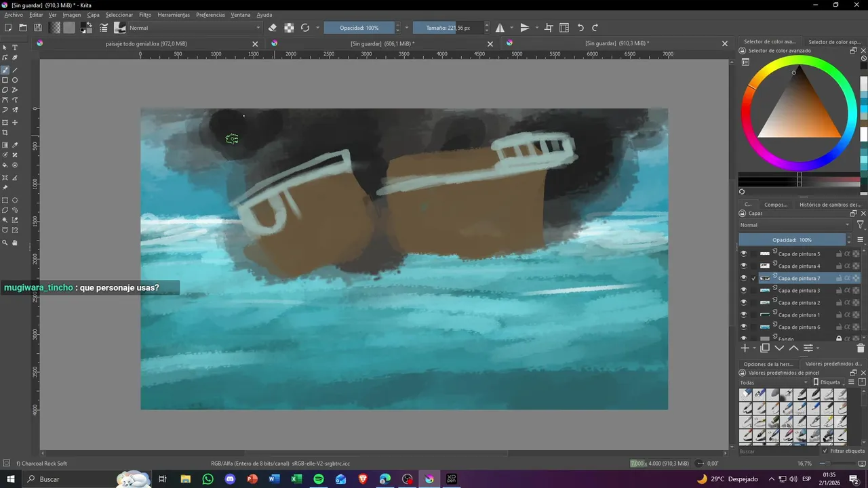Adjust brush Tamaño size slider
The image size is (868, 488).
point(448,28)
